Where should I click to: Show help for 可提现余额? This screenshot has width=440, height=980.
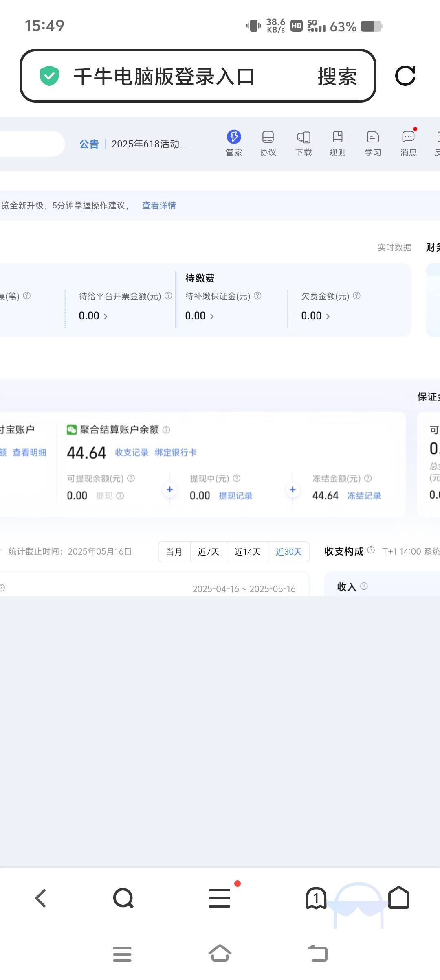[x=131, y=478]
